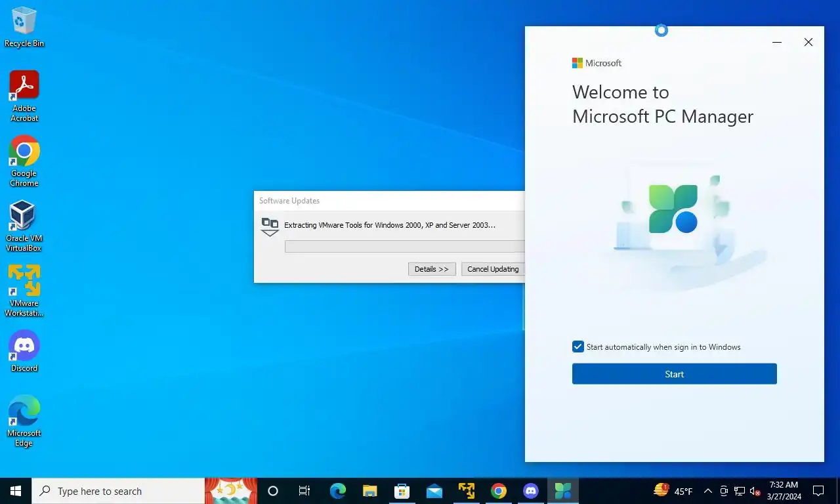Open the Mail app from the taskbar
The image size is (840, 504).
434,491
